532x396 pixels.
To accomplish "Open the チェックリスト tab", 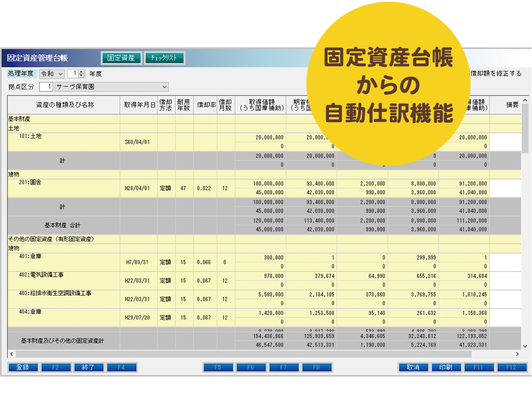I will (x=164, y=58).
